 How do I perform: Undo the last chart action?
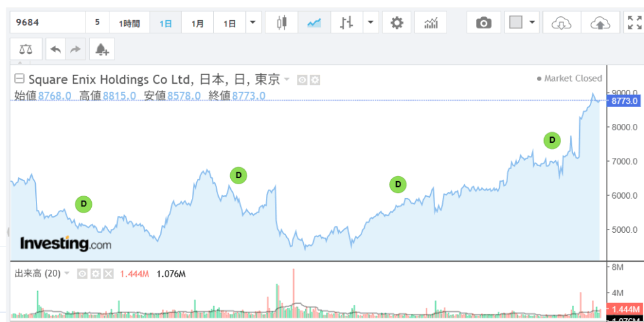click(56, 49)
